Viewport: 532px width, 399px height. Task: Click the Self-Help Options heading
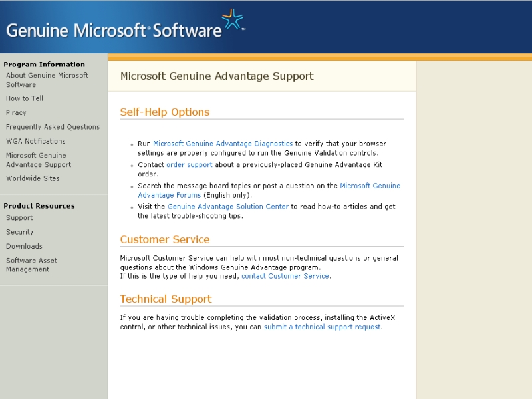click(x=165, y=112)
